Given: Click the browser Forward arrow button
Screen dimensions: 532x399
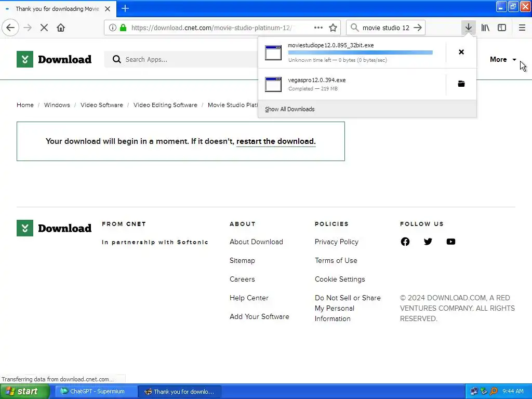Looking at the screenshot, I should click(28, 28).
